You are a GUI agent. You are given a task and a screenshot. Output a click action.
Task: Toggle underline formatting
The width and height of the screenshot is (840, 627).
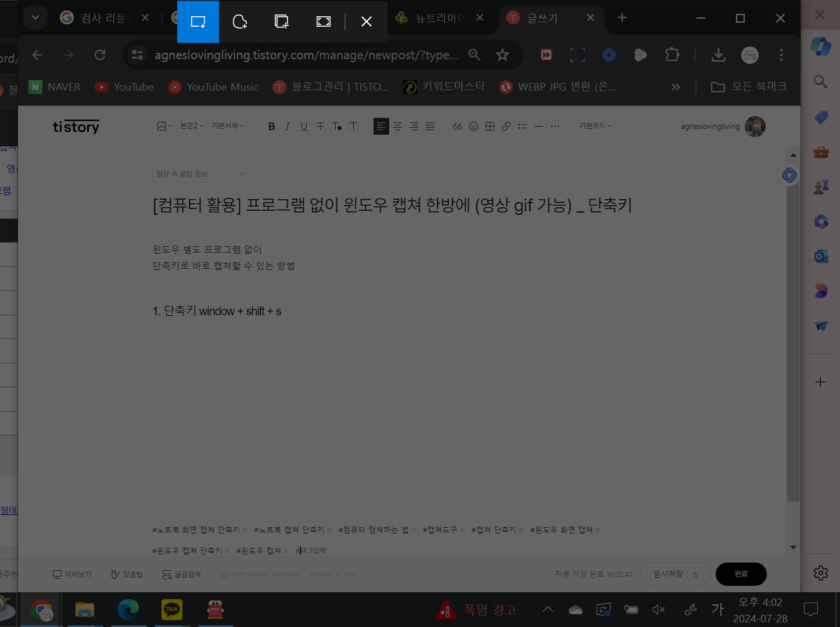[304, 126]
